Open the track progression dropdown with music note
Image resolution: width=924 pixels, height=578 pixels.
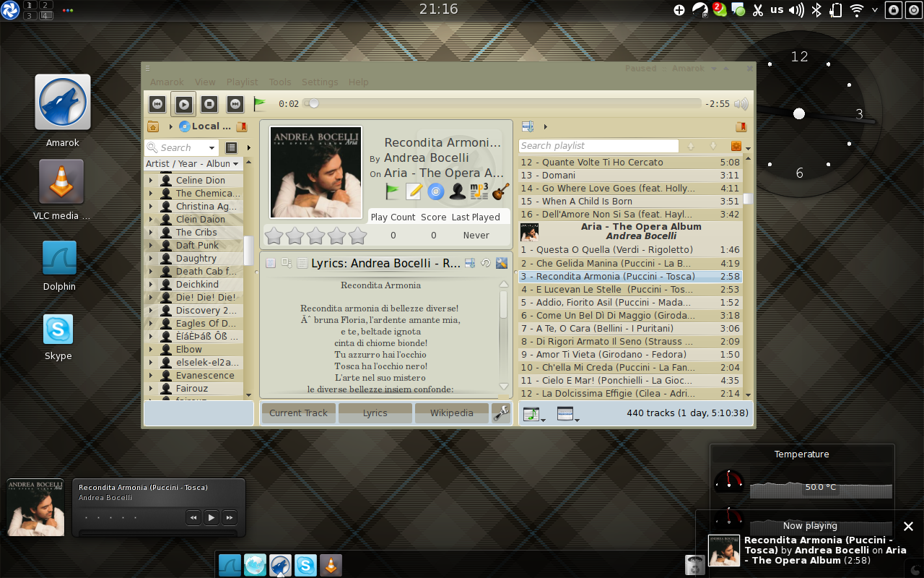533,414
